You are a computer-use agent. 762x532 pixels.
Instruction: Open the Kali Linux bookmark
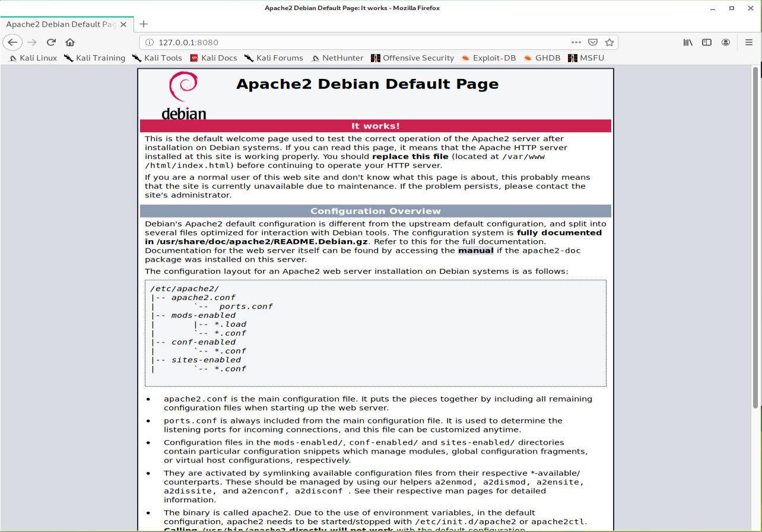coord(33,58)
